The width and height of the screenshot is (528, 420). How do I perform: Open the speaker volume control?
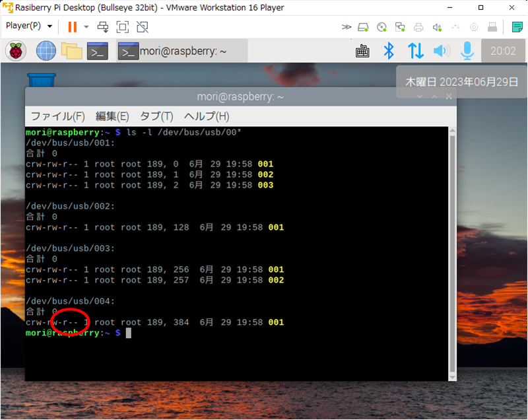coord(442,52)
